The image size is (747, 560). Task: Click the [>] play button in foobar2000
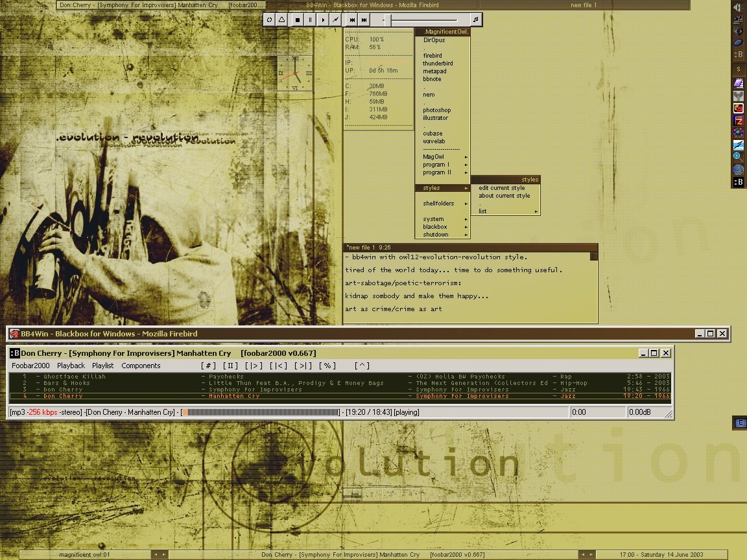(x=254, y=366)
